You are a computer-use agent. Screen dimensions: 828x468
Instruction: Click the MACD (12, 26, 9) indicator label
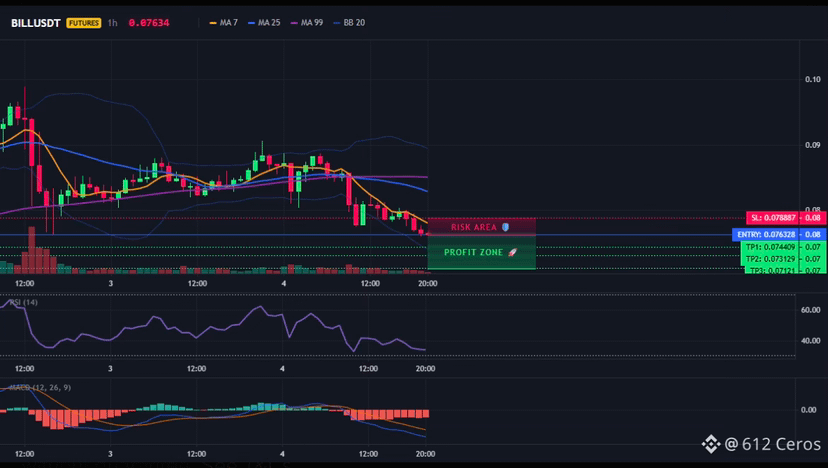pyautogui.click(x=40, y=388)
